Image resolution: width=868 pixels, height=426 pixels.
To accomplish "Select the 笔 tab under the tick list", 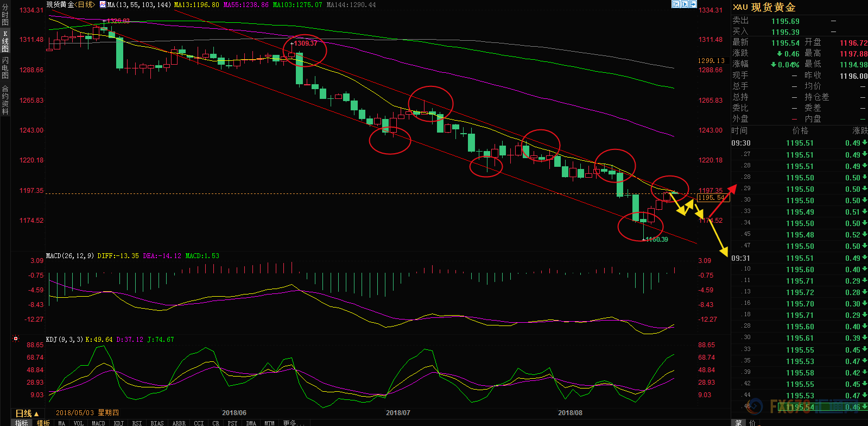I will (738, 423).
